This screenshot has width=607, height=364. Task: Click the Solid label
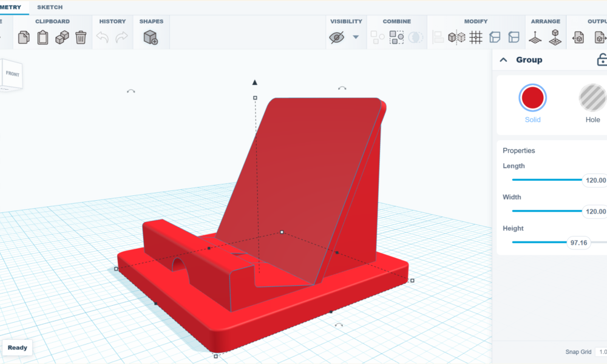(x=533, y=120)
